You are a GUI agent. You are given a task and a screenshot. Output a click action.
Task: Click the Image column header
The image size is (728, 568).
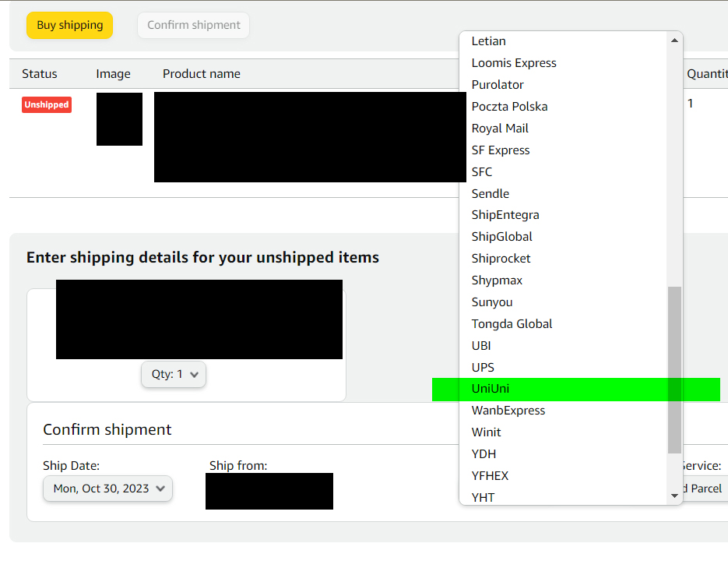tap(113, 74)
